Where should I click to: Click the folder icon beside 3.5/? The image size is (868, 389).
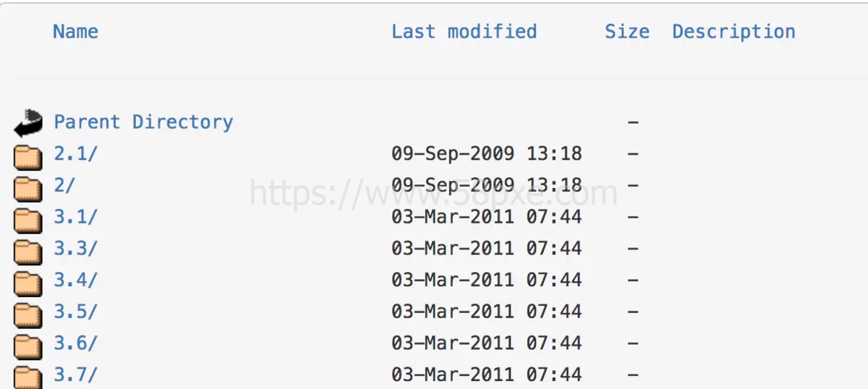pyautogui.click(x=29, y=314)
